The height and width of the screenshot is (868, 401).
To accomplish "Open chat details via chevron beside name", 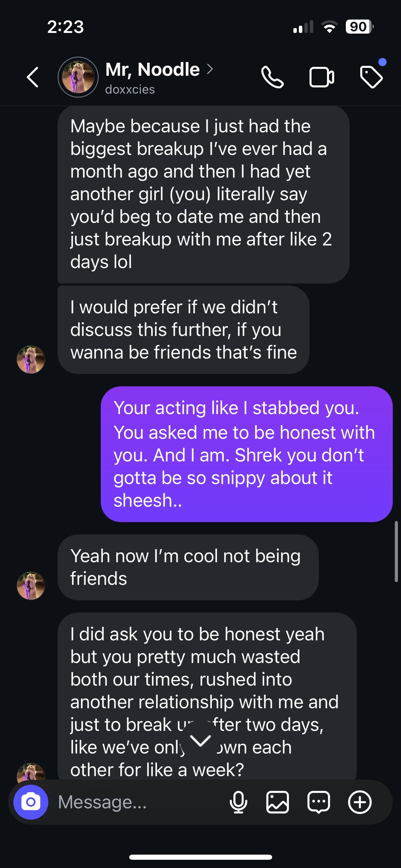I will click(x=210, y=69).
